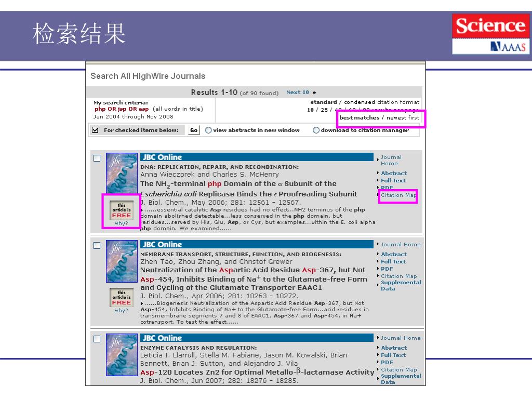Image resolution: width=532 pixels, height=399 pixels.
Task: Click the Science AAAS logo
Action: 490,34
